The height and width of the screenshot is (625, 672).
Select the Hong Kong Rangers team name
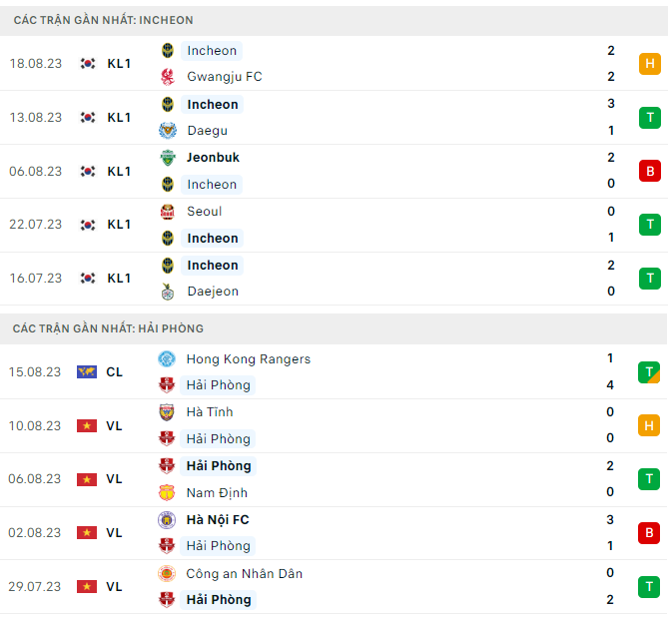(248, 359)
